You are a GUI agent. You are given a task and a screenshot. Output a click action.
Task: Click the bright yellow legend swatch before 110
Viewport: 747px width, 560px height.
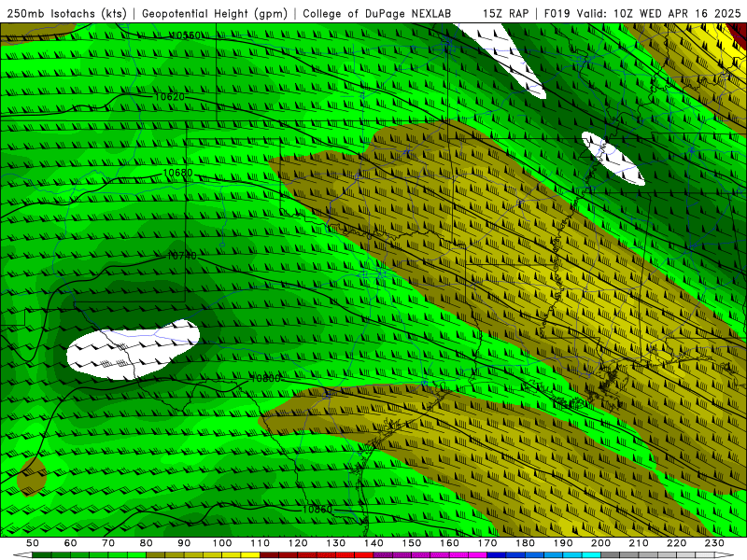(250, 555)
